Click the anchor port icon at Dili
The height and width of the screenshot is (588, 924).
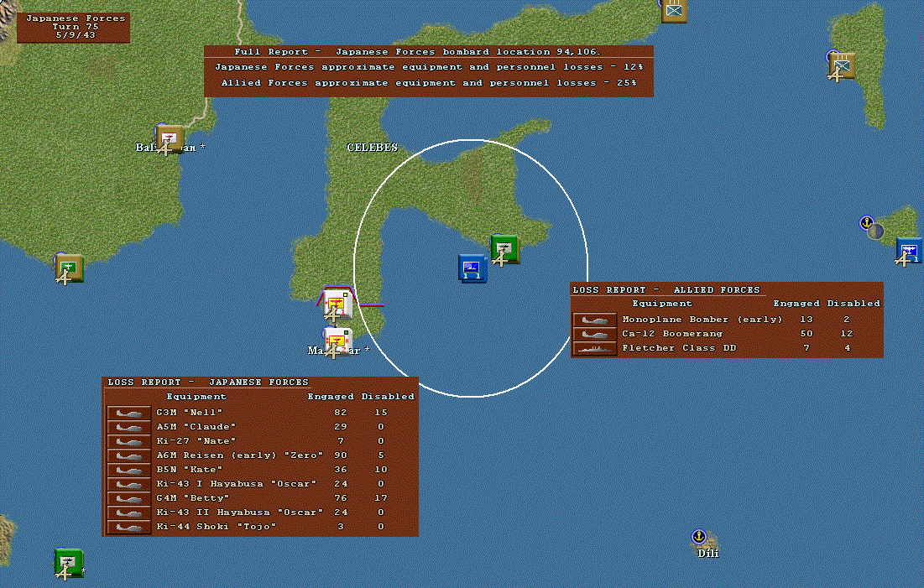(698, 537)
